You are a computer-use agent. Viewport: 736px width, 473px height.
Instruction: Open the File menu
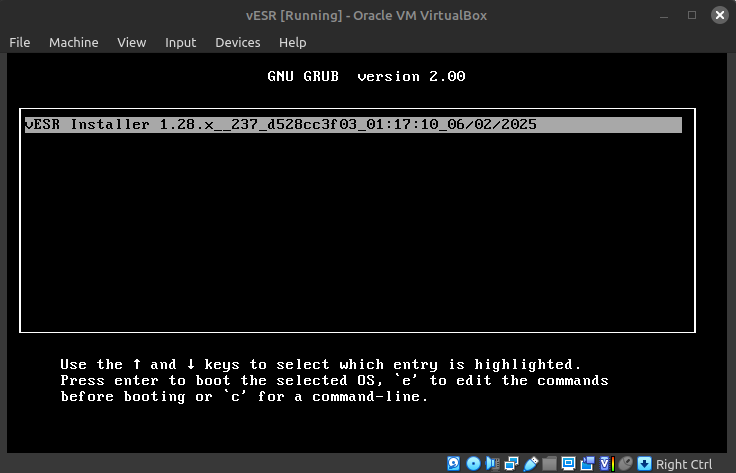click(x=20, y=42)
